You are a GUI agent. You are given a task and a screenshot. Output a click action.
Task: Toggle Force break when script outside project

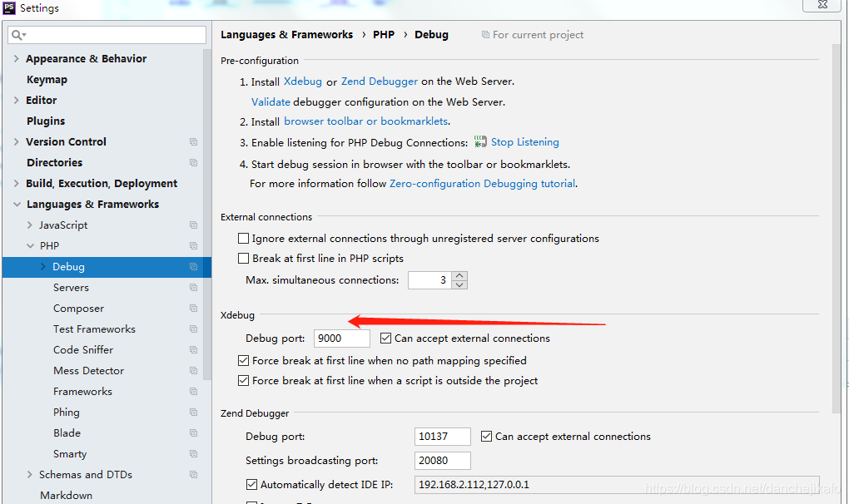[244, 381]
